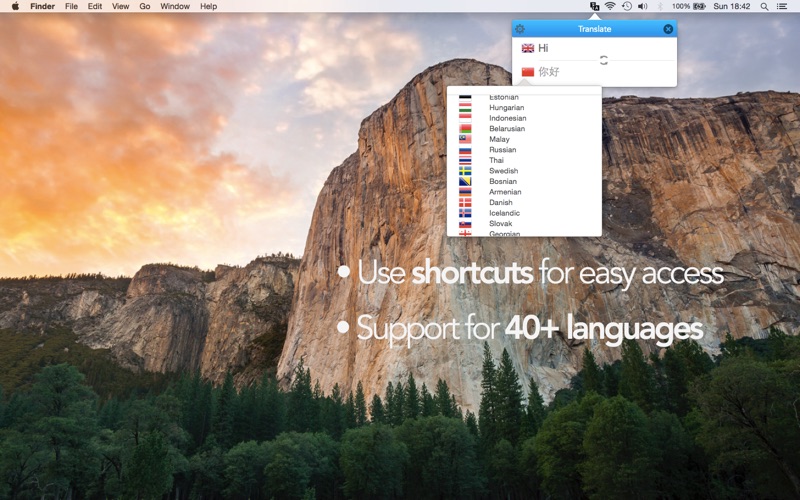
Task: Select the Russian flag icon
Action: point(465,150)
